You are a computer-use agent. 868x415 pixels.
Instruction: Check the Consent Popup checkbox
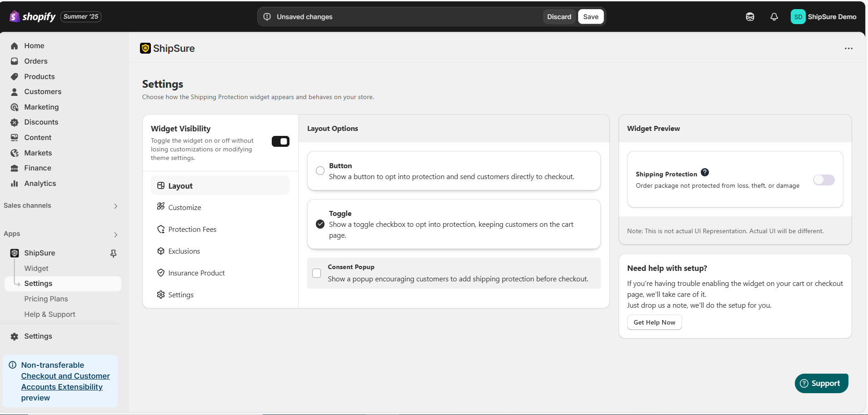(317, 273)
